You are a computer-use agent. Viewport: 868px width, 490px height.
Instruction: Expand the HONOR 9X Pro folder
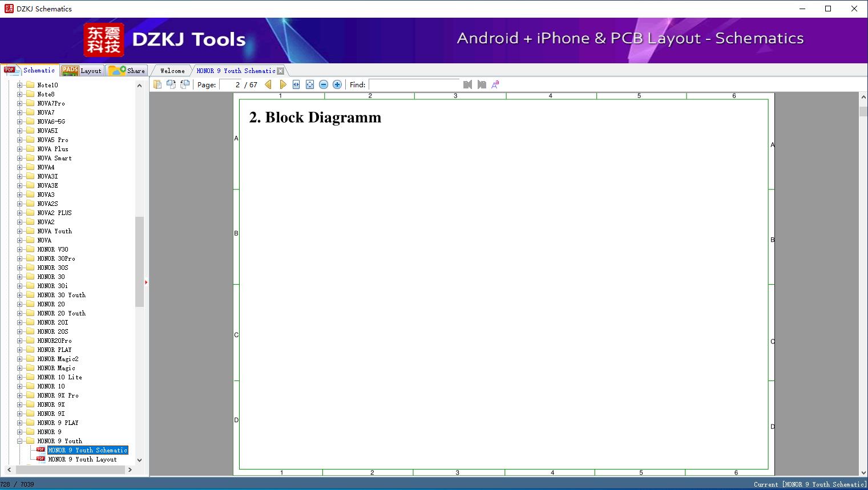19,395
